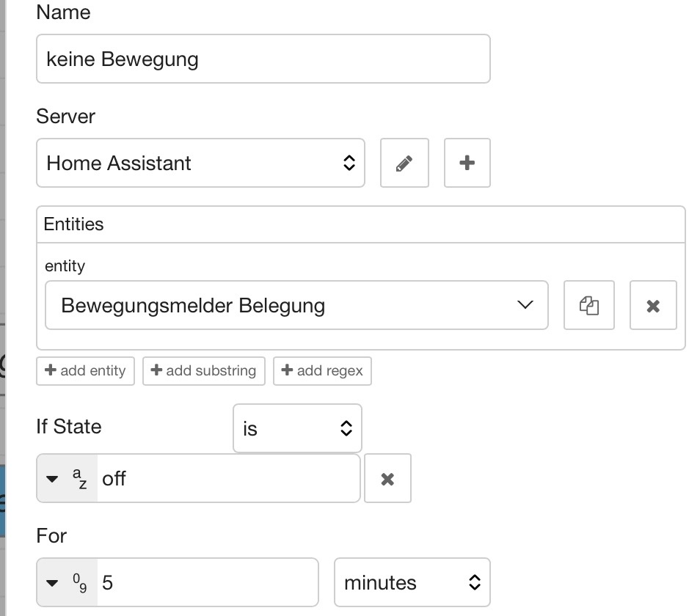
Task: Focus the Name field 'keine Bewegung'
Action: point(263,59)
